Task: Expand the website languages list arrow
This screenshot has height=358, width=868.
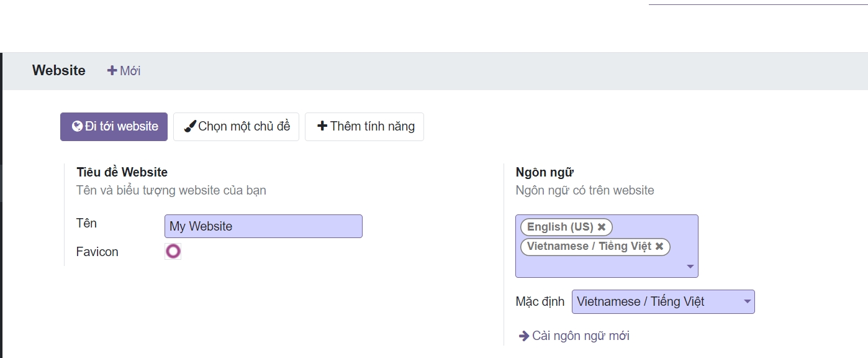Action: coord(690,267)
